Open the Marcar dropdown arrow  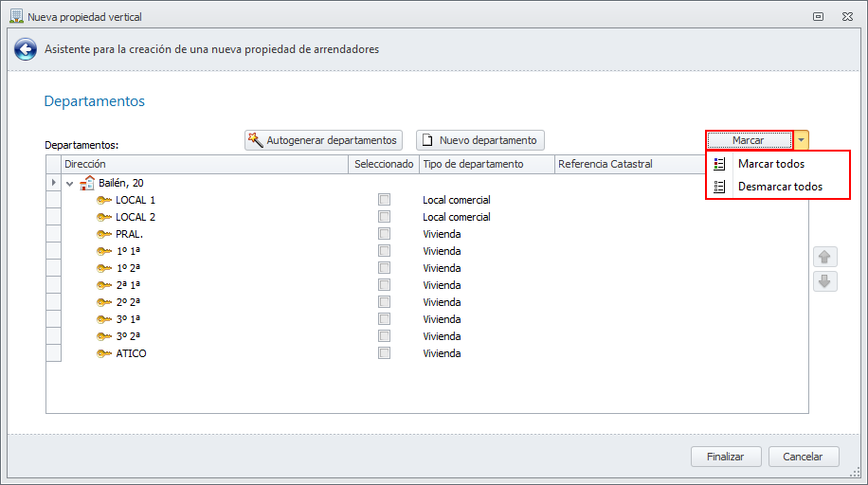(x=802, y=140)
